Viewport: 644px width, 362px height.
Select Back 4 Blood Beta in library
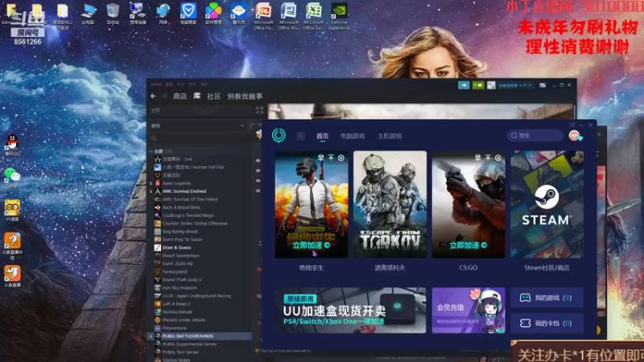point(180,208)
